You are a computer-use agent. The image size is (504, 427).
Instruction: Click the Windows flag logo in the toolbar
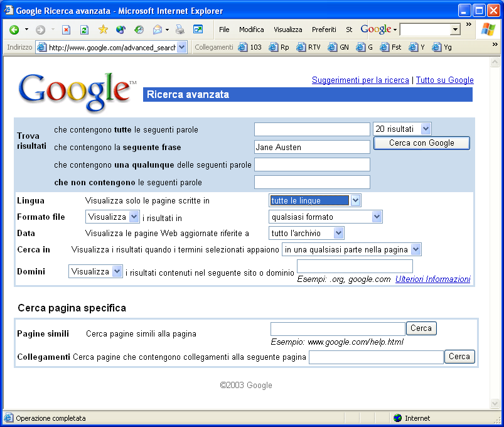(488, 30)
